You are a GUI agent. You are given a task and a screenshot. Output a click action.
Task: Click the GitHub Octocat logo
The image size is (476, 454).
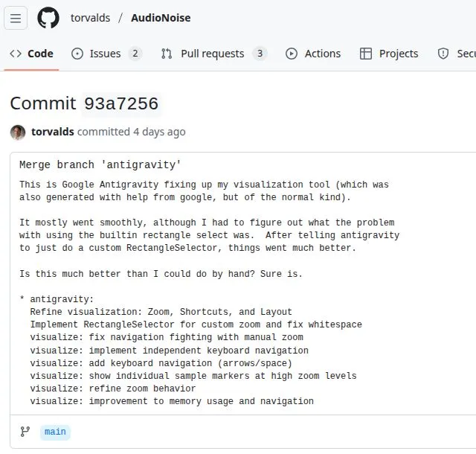(48, 18)
